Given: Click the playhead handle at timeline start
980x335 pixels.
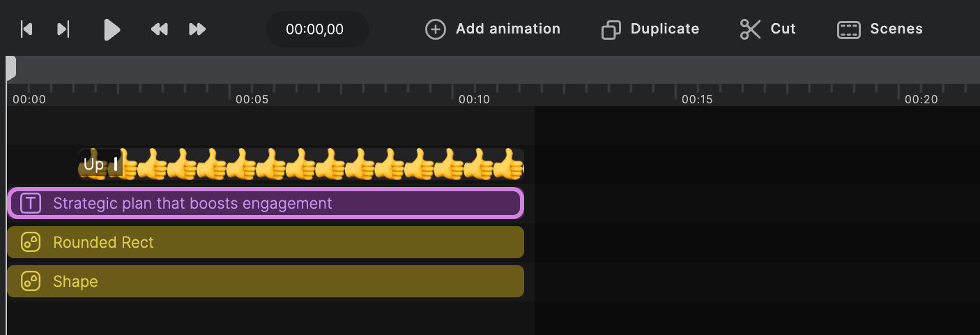Looking at the screenshot, I should (x=10, y=68).
